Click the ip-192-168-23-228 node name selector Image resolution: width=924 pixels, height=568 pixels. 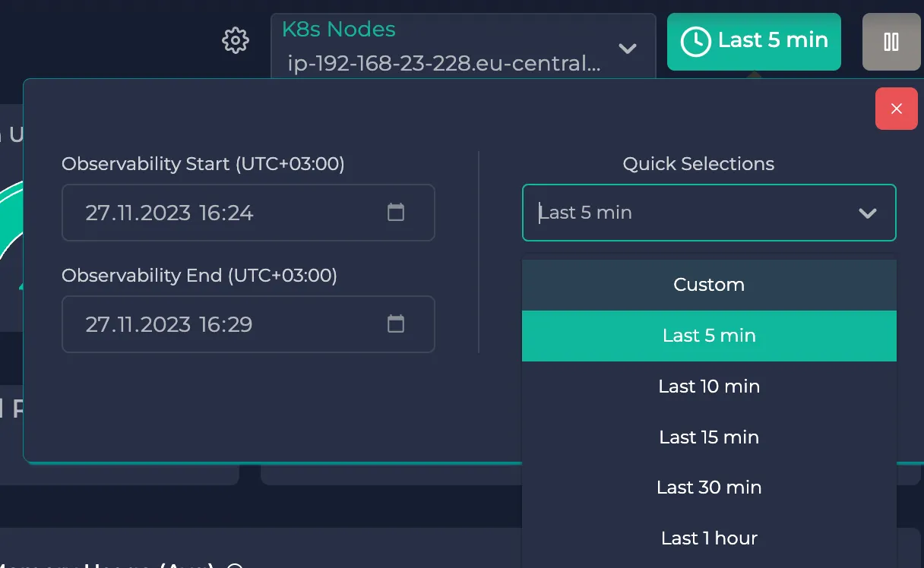(444, 64)
